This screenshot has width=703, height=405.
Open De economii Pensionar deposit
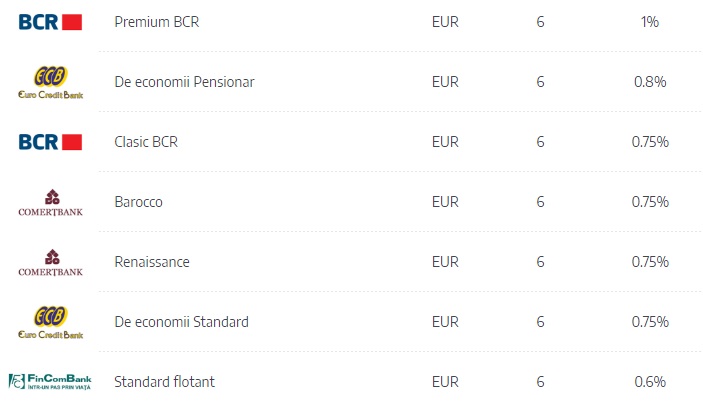(184, 82)
